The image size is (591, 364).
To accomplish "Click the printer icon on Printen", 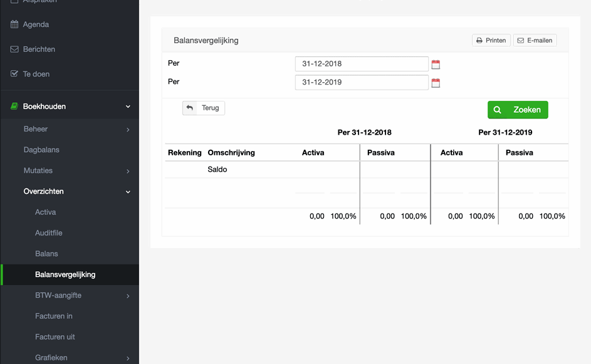I will (479, 40).
